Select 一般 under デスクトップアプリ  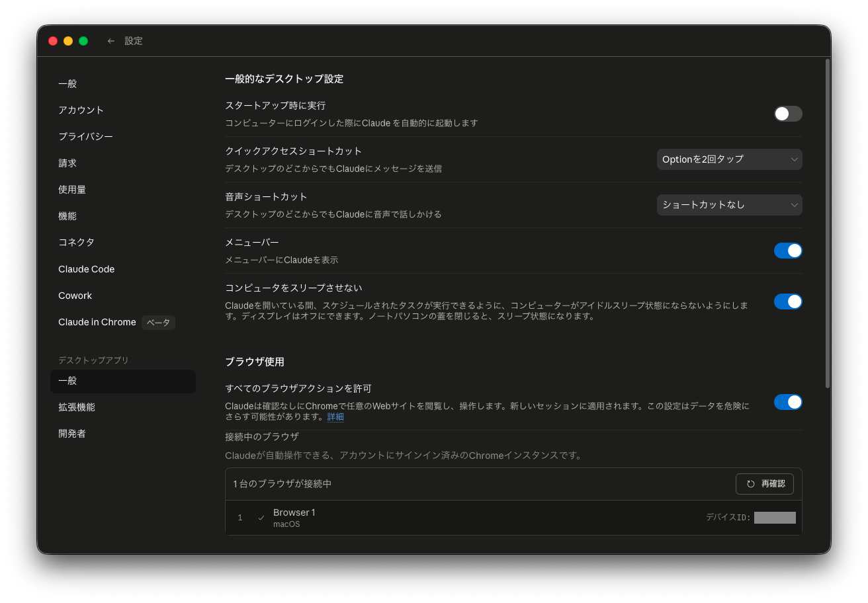click(x=122, y=381)
